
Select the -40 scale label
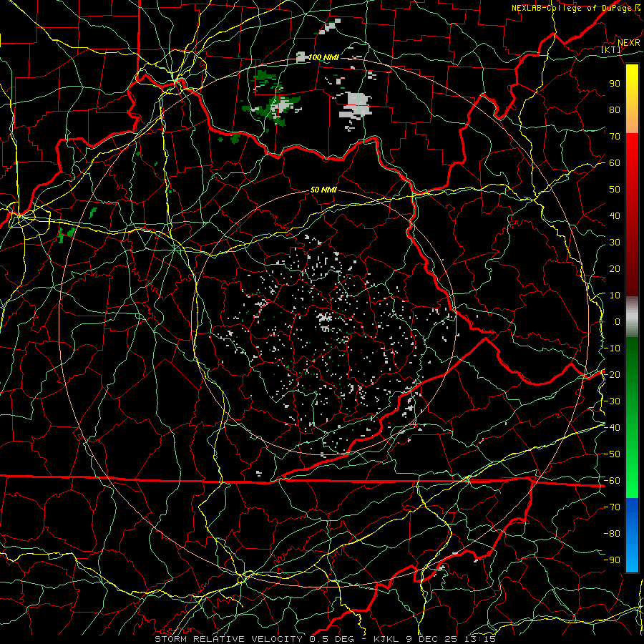pos(612,428)
